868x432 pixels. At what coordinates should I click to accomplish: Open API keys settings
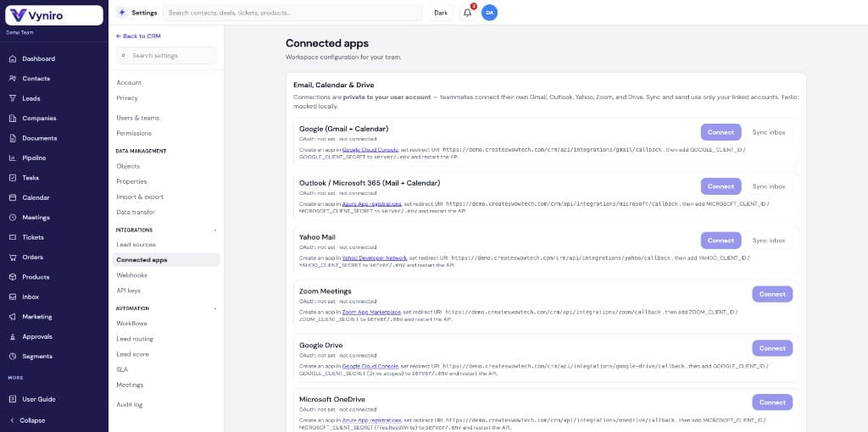pyautogui.click(x=129, y=291)
